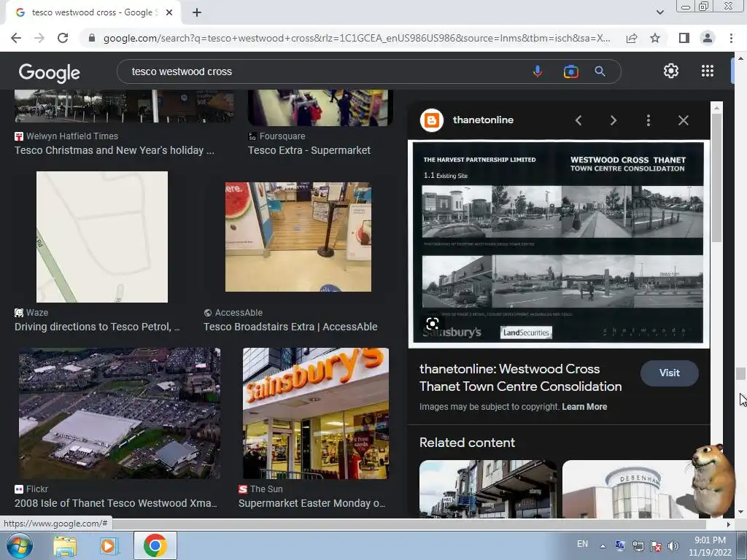Viewport: 747px width, 560px height.
Task: Open Google Lens camera search icon
Action: (x=570, y=71)
